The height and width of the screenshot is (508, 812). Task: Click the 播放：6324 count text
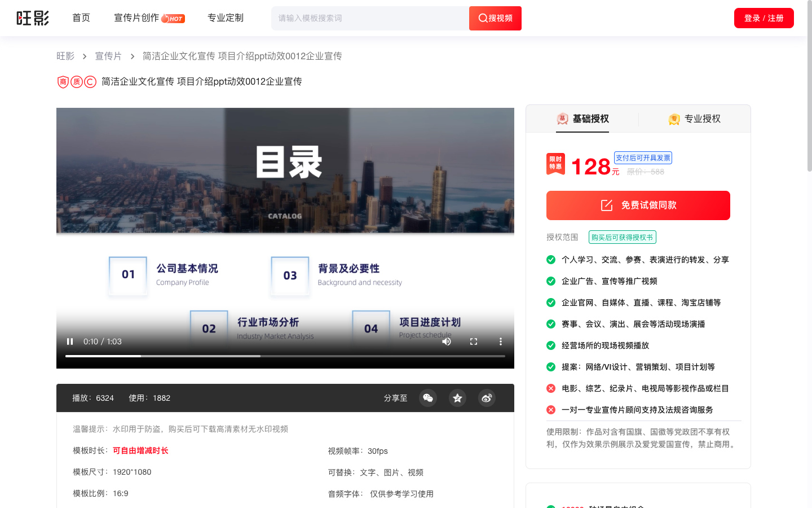click(93, 398)
